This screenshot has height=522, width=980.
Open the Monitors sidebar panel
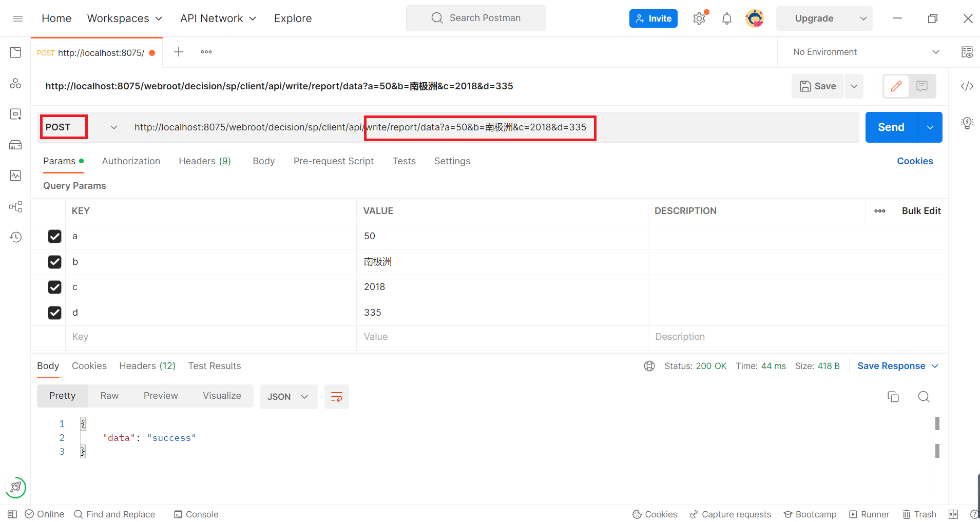[x=15, y=176]
